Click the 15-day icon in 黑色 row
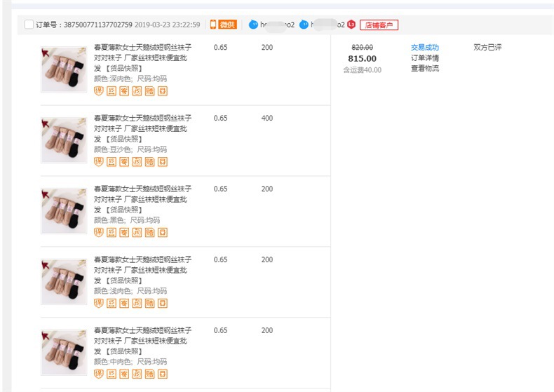The height and width of the screenshot is (392, 554). (x=112, y=232)
